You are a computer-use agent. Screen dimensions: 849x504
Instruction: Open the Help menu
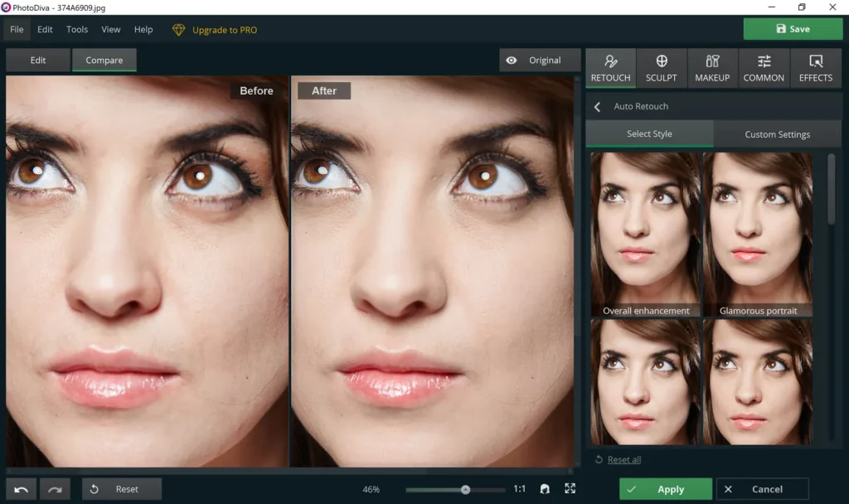pos(143,29)
